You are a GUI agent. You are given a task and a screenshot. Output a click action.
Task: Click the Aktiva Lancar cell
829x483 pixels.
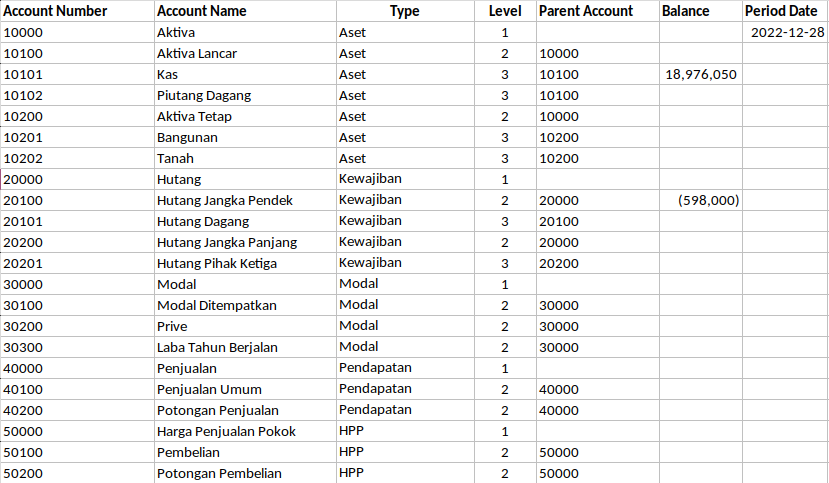coord(245,53)
